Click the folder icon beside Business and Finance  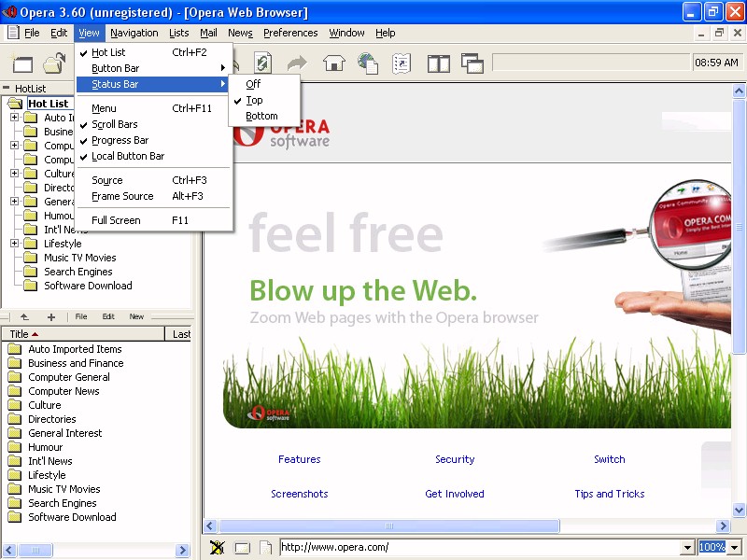coord(15,363)
